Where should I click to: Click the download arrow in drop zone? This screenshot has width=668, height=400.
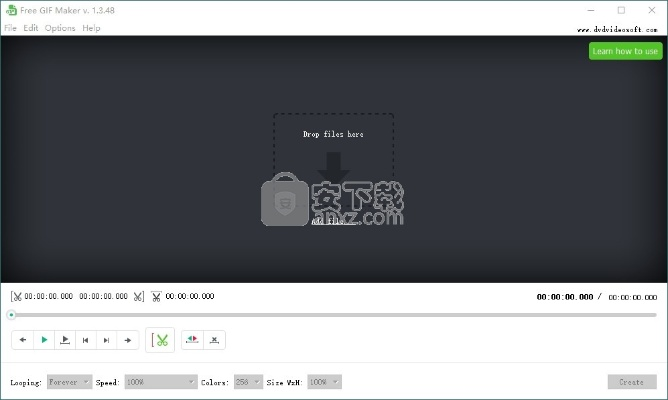pos(334,167)
